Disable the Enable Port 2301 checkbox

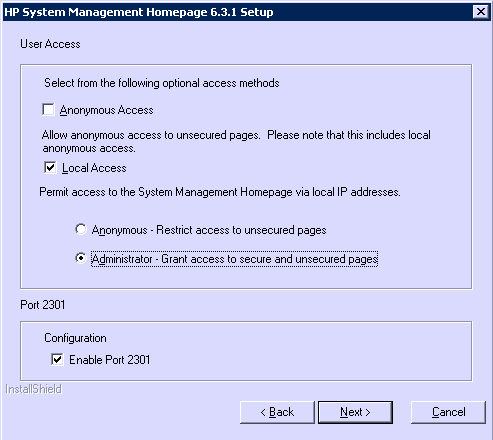point(57,359)
